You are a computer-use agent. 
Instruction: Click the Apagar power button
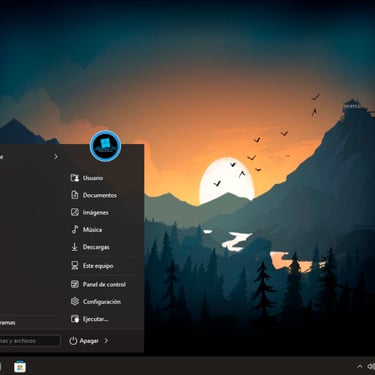84,341
